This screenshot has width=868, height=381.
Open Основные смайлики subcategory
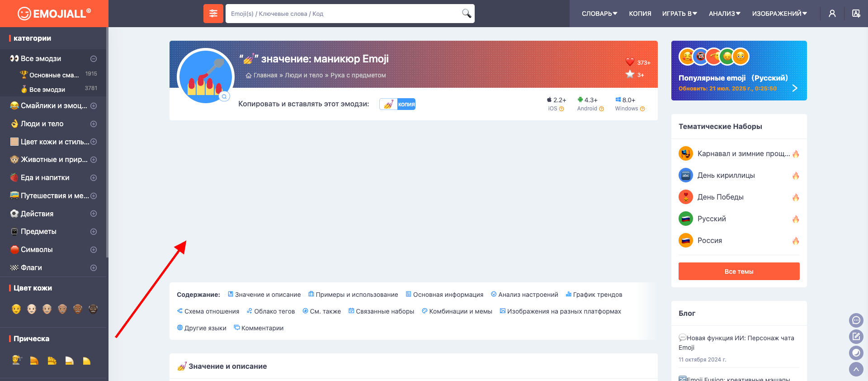[x=53, y=75]
